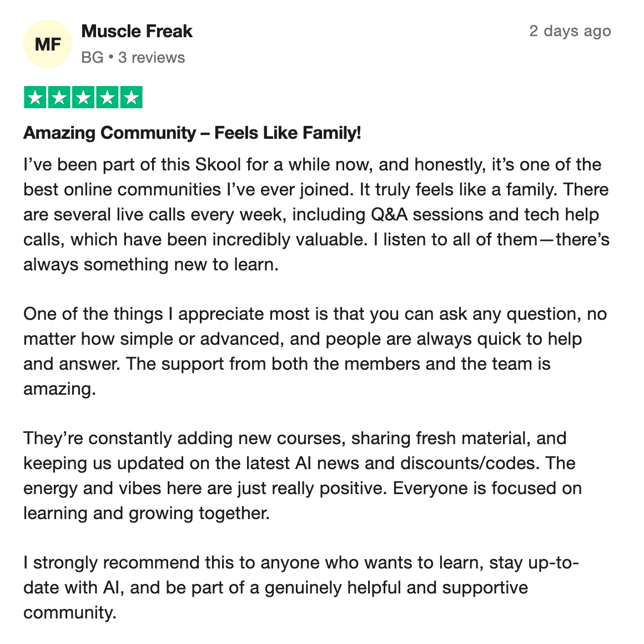
Task: Click the MF avatar circle
Action: coord(48,44)
